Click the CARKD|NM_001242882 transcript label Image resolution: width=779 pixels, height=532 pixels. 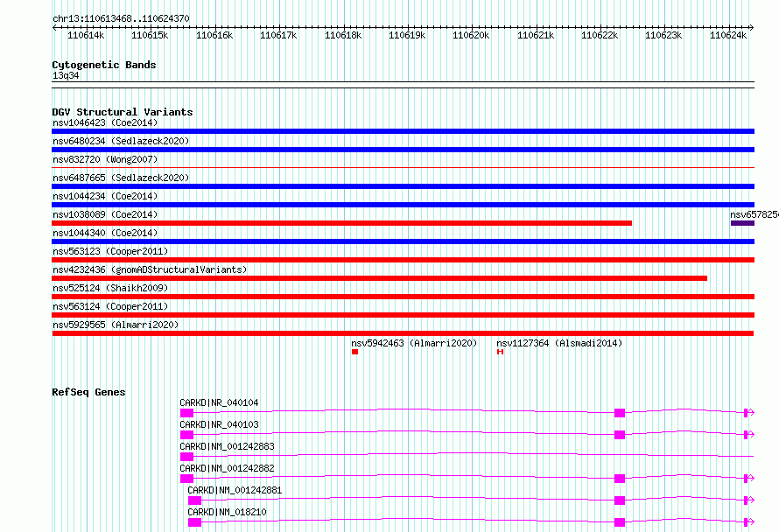pos(227,468)
